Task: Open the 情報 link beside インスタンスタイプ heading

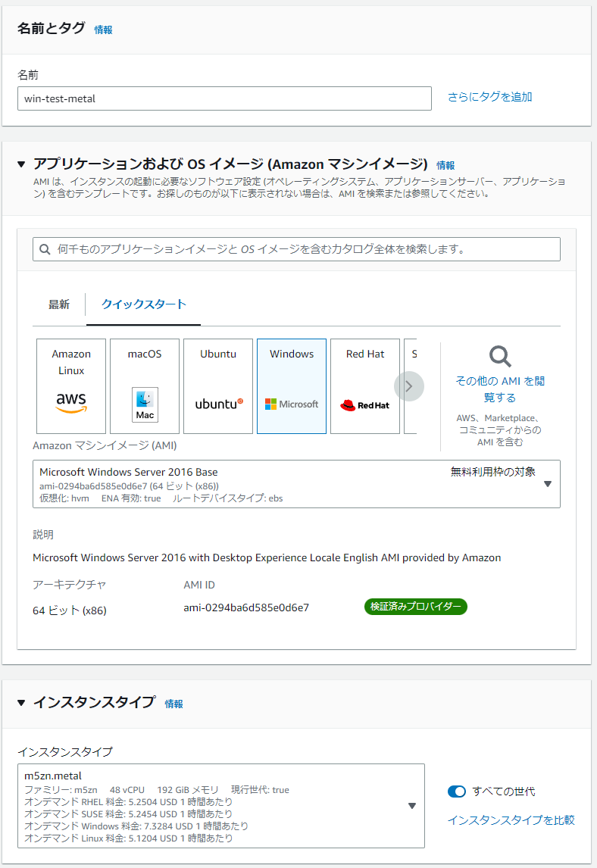Action: [x=174, y=704]
